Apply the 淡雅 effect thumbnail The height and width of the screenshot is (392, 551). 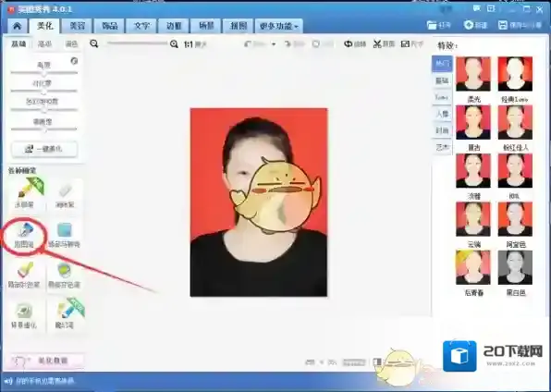click(x=473, y=170)
